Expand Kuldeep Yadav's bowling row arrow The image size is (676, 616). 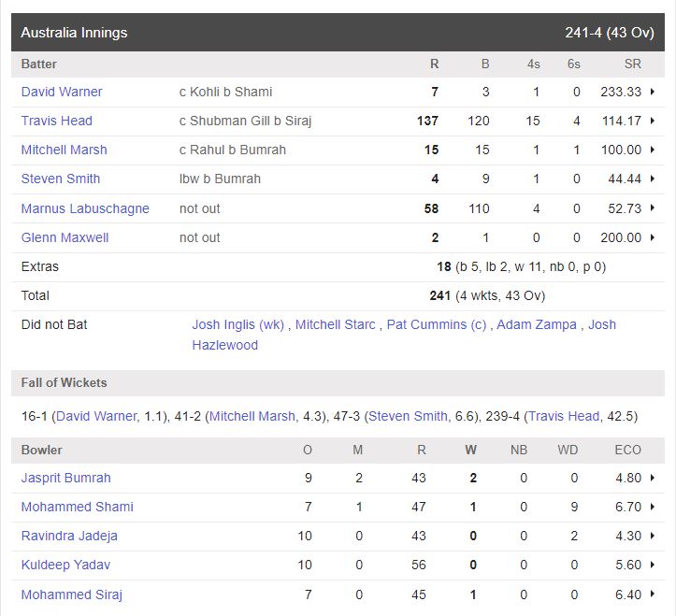(652, 566)
